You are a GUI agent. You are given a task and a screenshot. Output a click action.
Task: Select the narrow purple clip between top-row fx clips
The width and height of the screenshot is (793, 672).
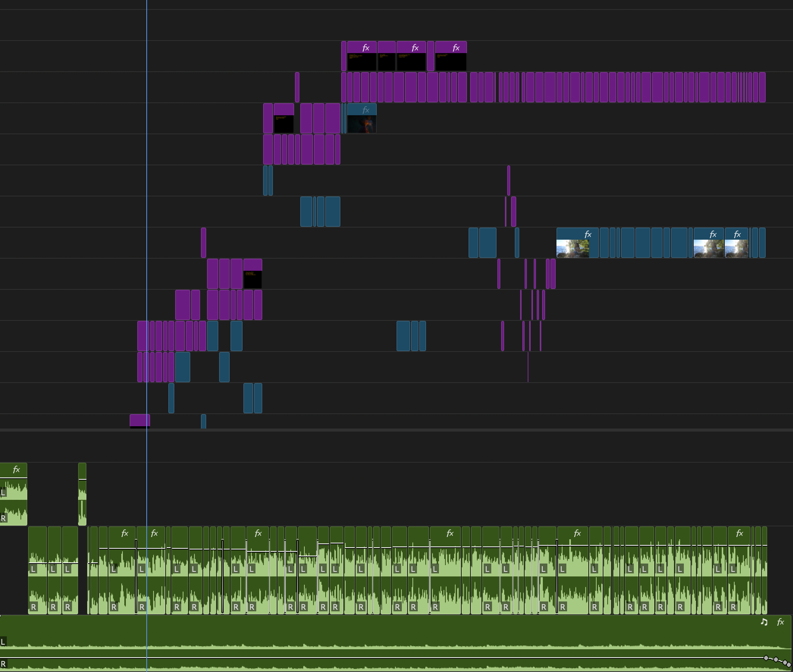click(431, 56)
